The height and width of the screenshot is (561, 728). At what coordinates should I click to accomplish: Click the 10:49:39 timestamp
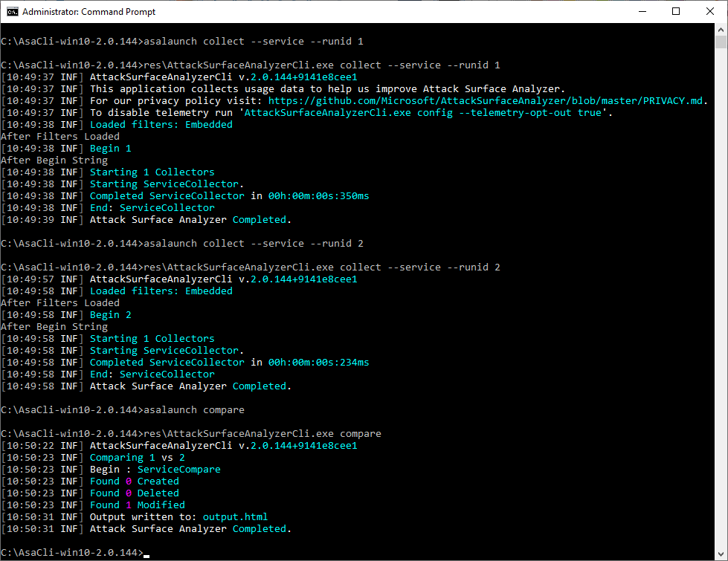(x=30, y=219)
